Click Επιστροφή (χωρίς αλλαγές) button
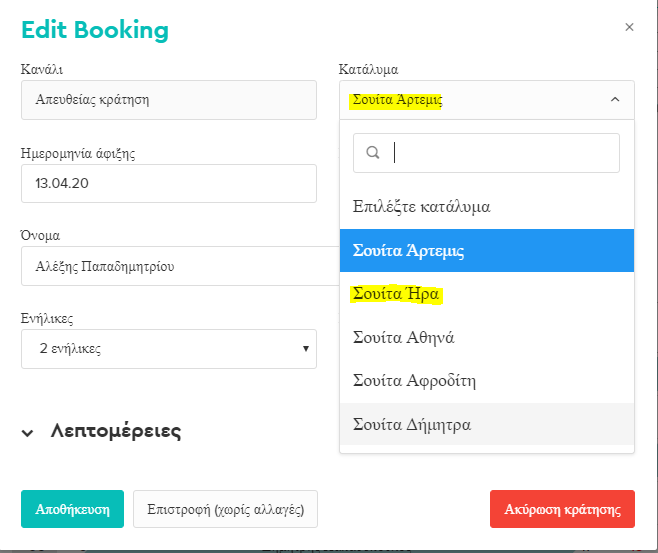Screen dimensions: 658x553 225,509
